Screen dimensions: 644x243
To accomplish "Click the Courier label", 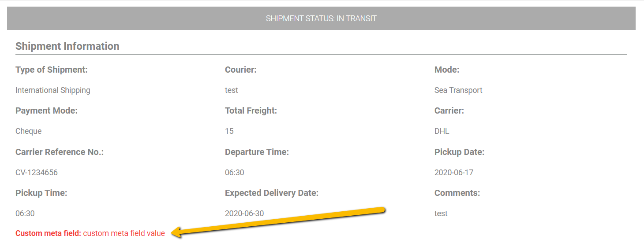I will tap(241, 70).
